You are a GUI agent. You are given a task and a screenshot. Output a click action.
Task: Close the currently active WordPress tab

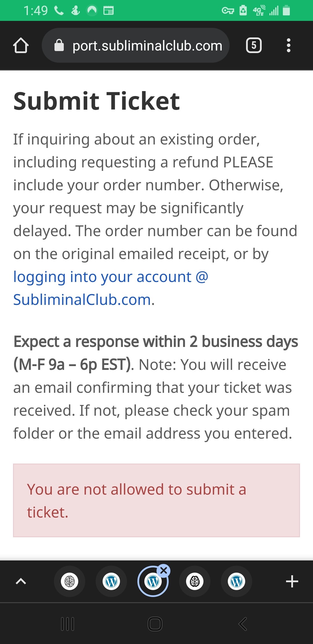pos(163,571)
